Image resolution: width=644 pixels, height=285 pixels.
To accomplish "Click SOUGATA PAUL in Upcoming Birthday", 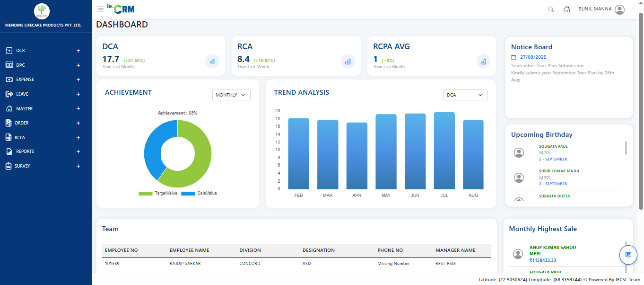I will coord(553,146).
